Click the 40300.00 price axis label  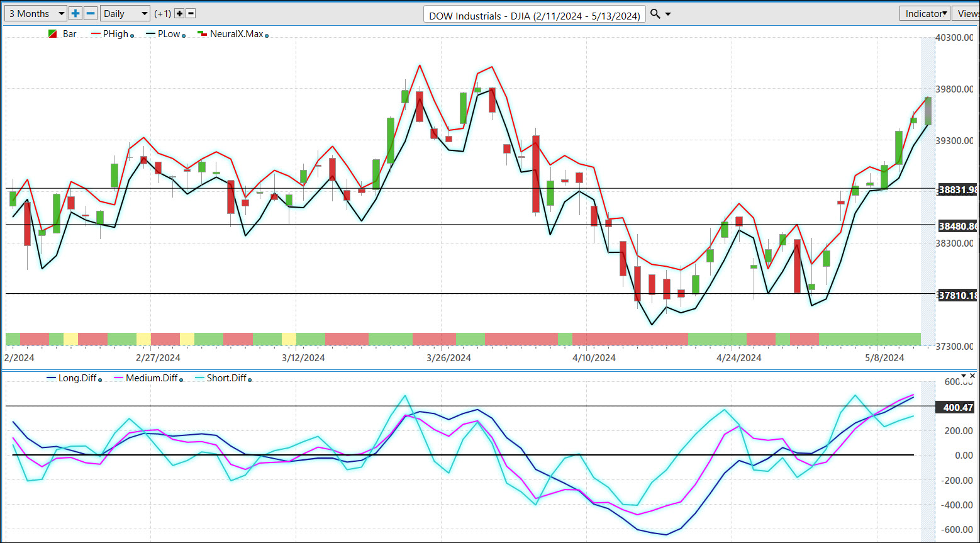[x=954, y=38]
